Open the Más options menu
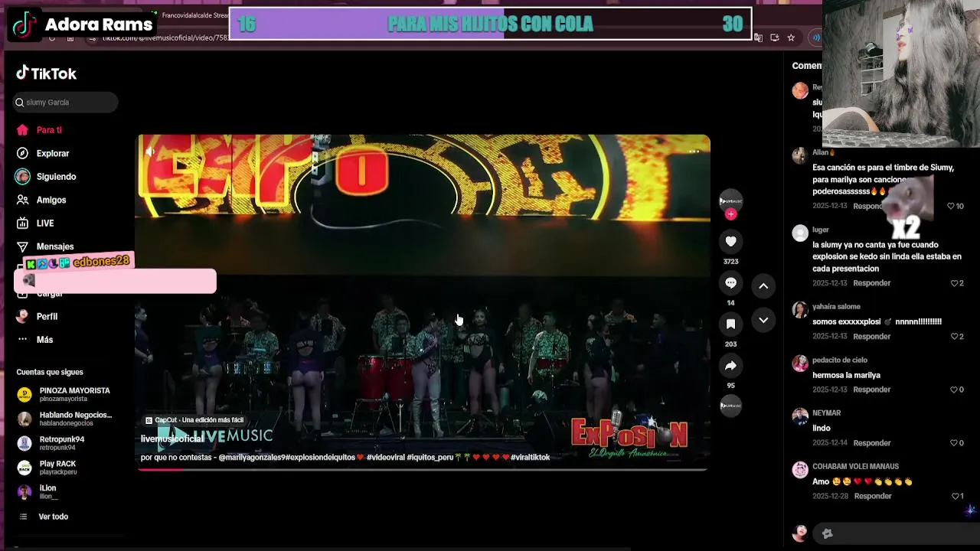 (x=44, y=340)
